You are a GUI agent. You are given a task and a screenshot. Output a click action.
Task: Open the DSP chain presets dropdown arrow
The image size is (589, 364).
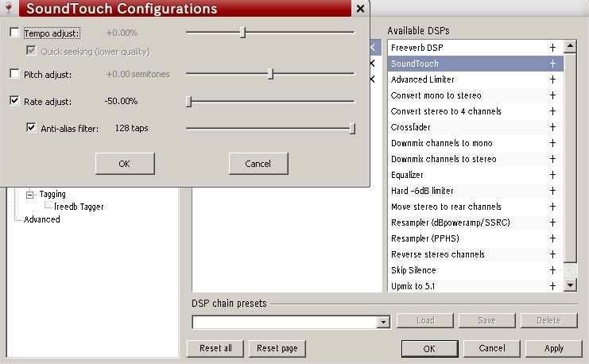click(x=383, y=322)
